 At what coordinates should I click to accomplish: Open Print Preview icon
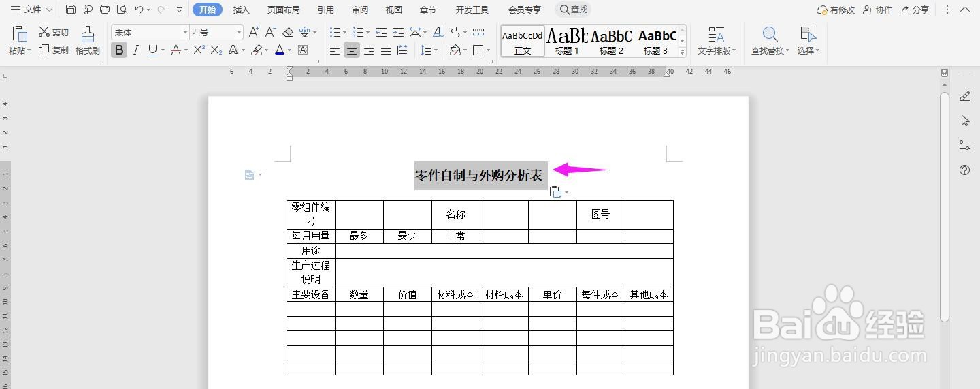(x=122, y=10)
